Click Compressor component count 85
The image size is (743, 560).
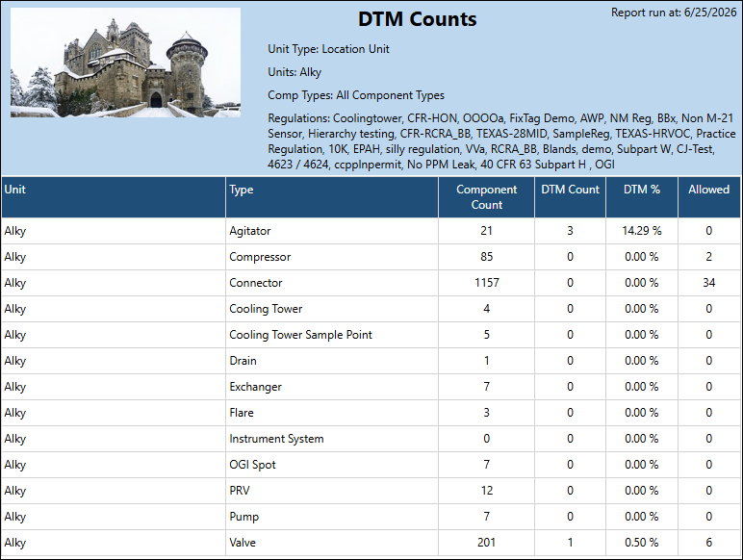click(x=487, y=257)
